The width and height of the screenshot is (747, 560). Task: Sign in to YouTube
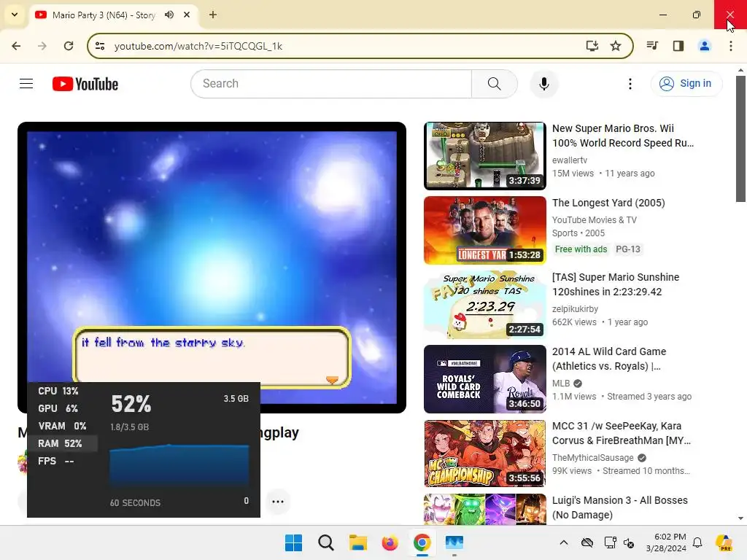686,84
